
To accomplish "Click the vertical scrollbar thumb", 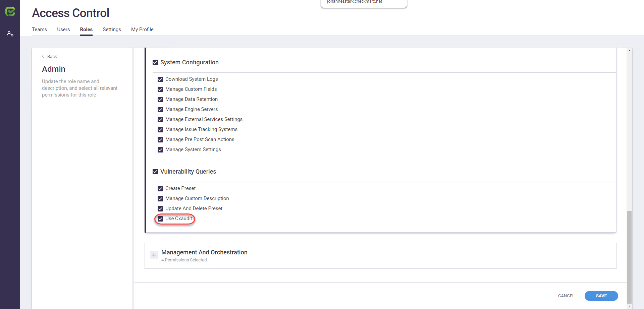I will coord(629,257).
